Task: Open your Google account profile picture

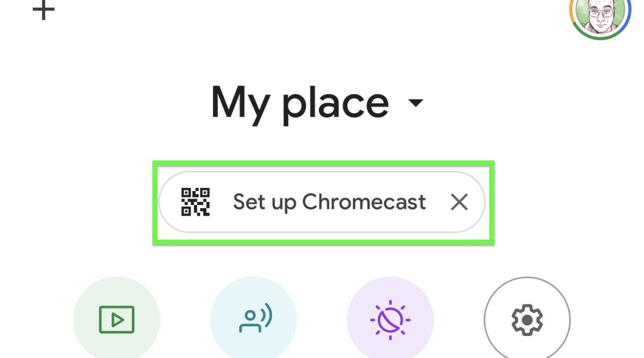Action: 599,16
